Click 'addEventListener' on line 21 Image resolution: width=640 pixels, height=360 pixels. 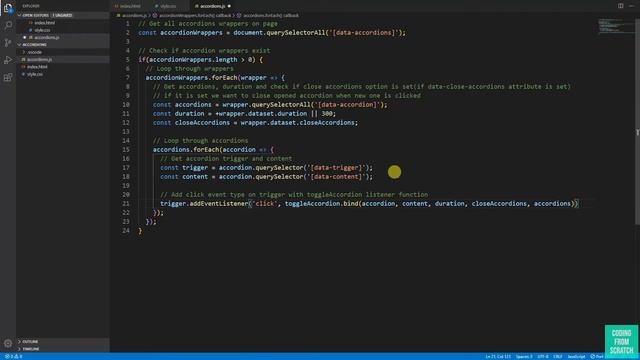click(x=219, y=204)
